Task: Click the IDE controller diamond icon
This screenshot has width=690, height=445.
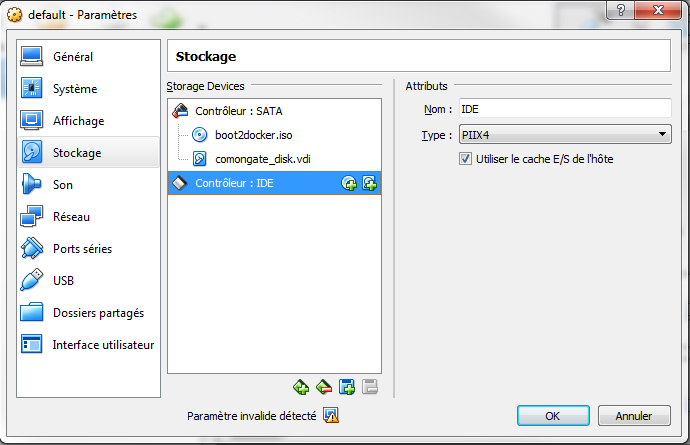Action: 180,183
